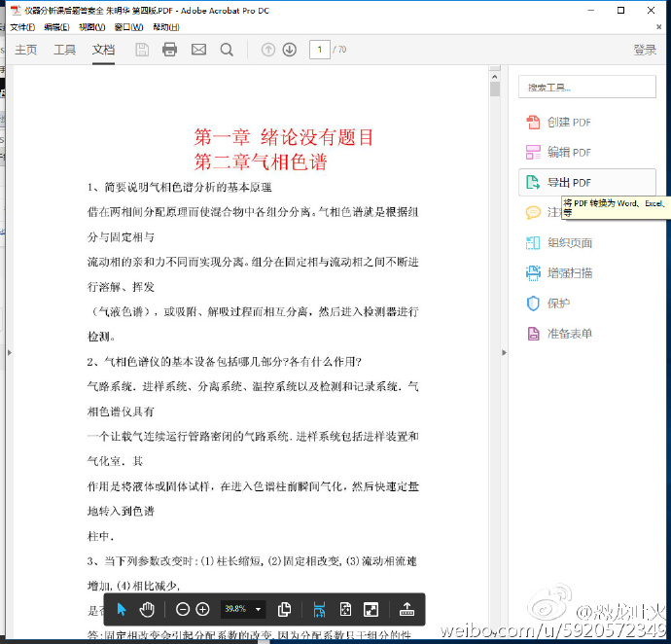Click the zoom in plus button

tap(202, 609)
